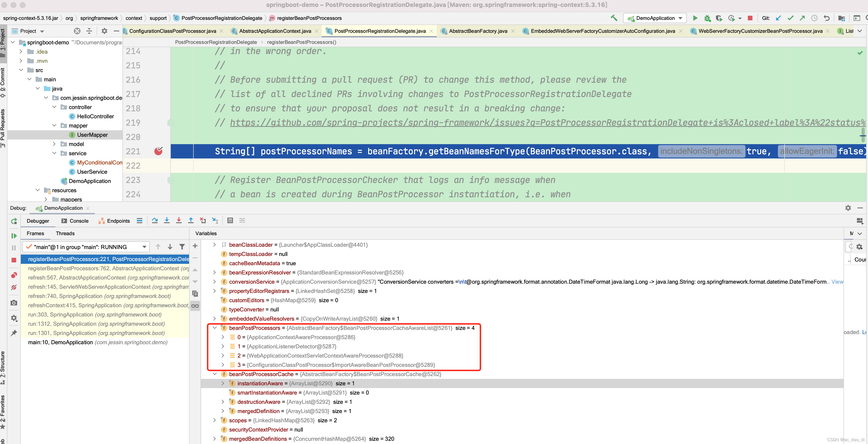Open the Endpoints debug tab

pyautogui.click(x=114, y=221)
